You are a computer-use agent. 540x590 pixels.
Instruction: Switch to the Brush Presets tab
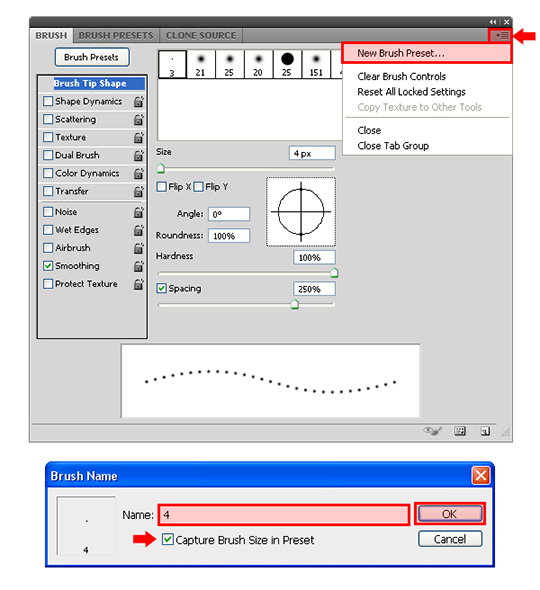click(116, 36)
